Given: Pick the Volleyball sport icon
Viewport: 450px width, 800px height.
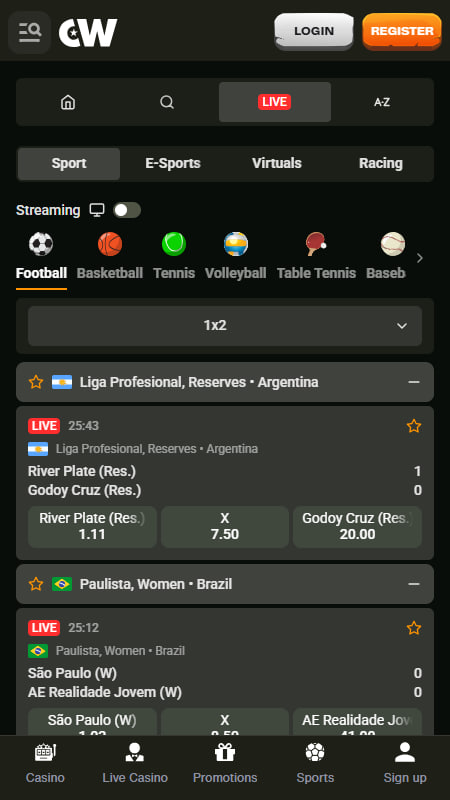Looking at the screenshot, I should 236,244.
